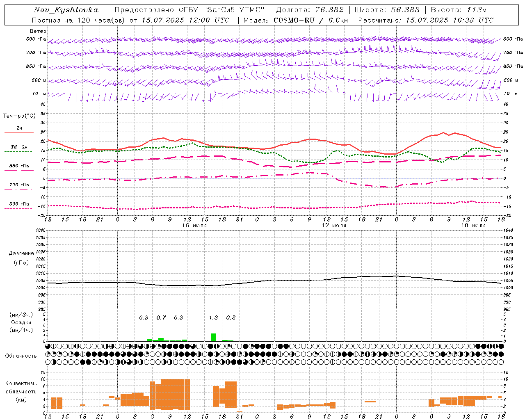The image size is (525, 420).
Task: Click the Широта: 56.383 value
Action: [x=387, y=10]
